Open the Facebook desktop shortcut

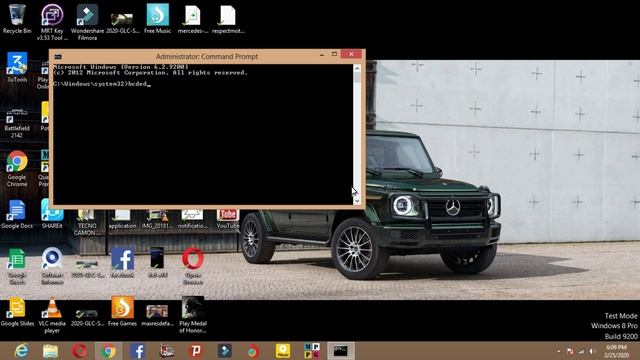pyautogui.click(x=122, y=263)
